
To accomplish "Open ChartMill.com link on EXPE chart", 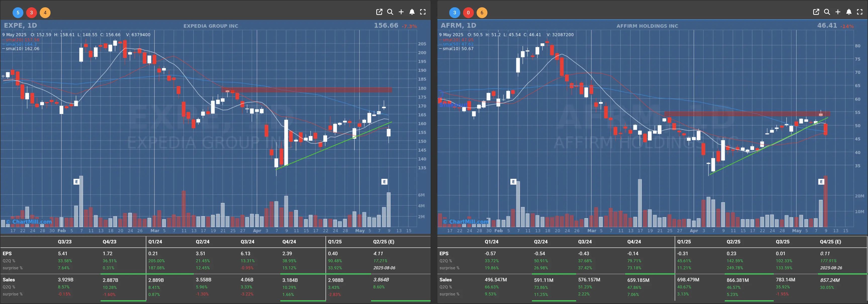I will click(x=29, y=222).
